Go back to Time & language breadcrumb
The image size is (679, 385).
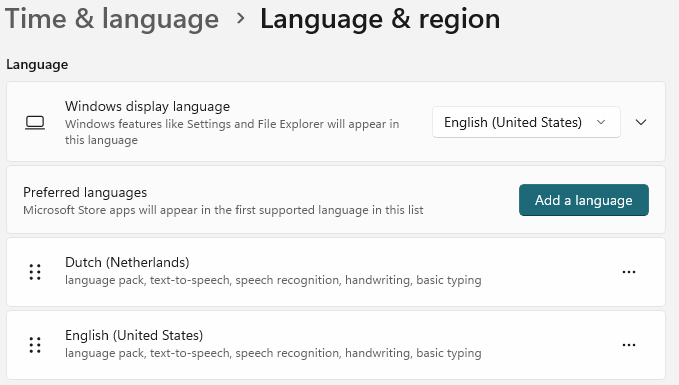[x=112, y=19]
